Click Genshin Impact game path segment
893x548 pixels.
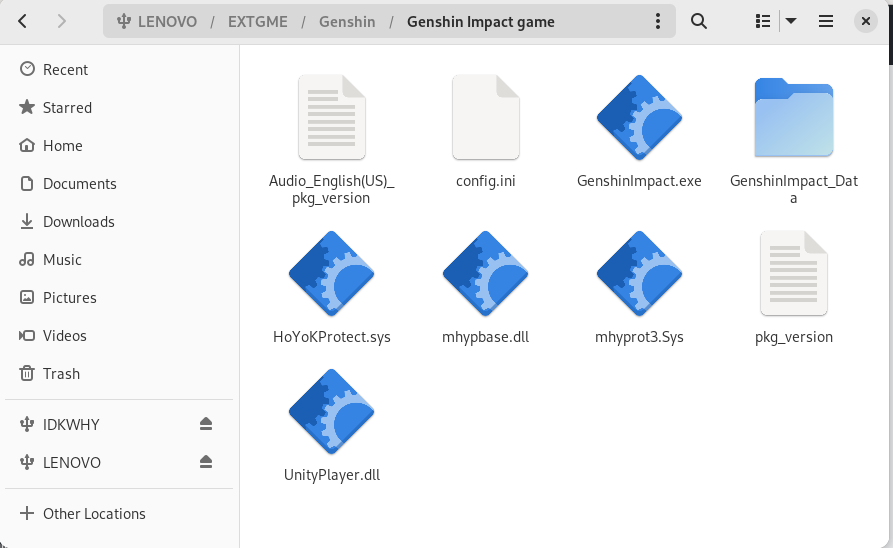click(x=481, y=22)
